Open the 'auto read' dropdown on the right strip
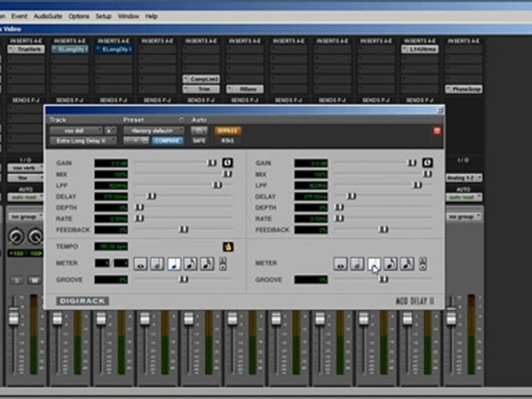Viewport: 532px width, 399px height. (x=463, y=197)
